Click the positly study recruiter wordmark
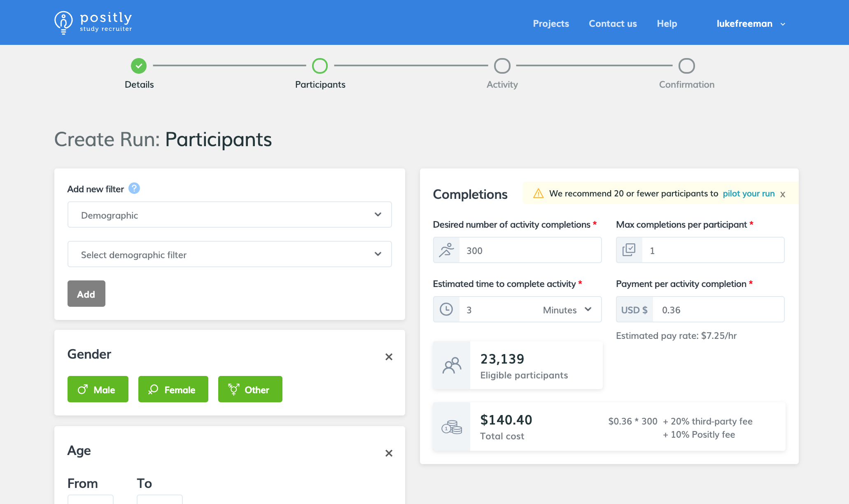Screen dimensions: 849x504 pyautogui.click(x=106, y=22)
